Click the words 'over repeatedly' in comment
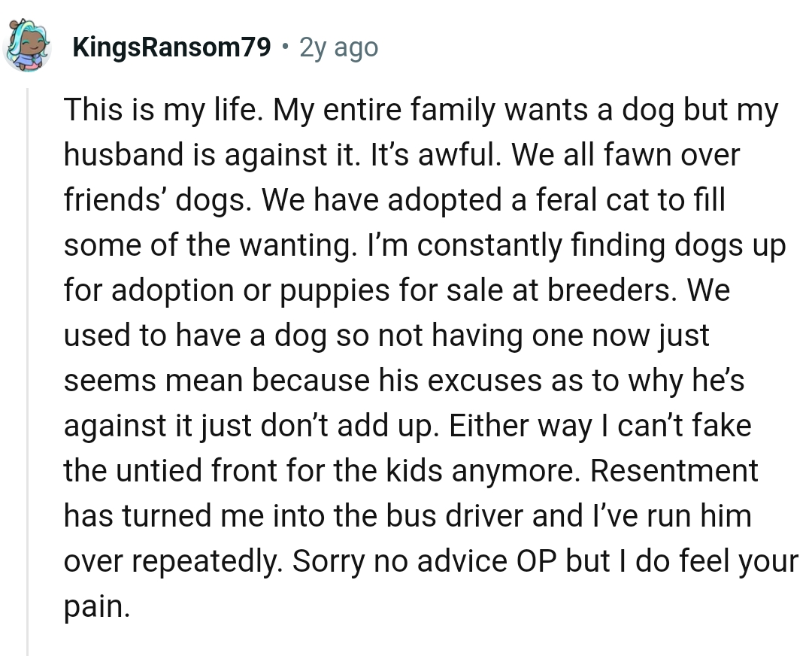The width and height of the screenshot is (812, 656). pos(174,561)
